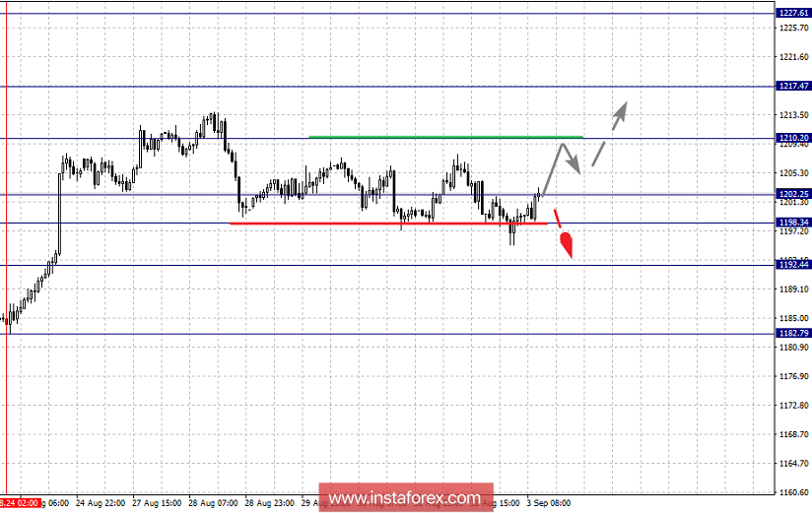Select the red support line near 1198.34
812x513 pixels.
coord(389,224)
